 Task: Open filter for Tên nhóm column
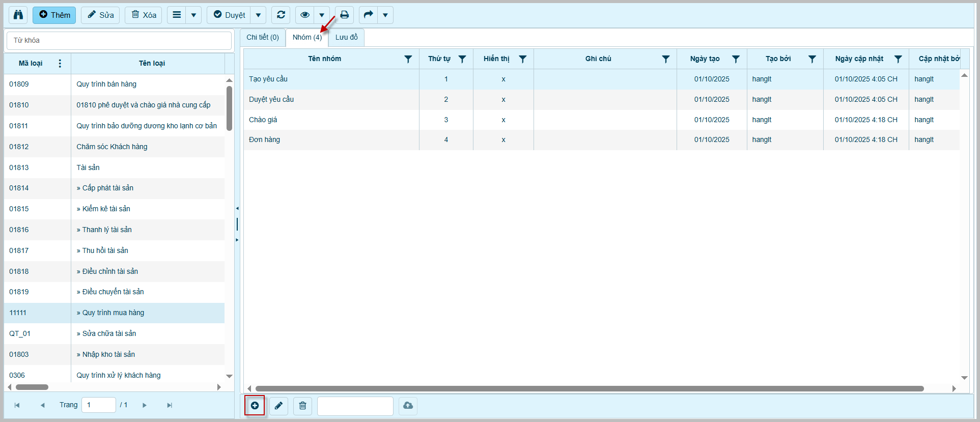click(x=408, y=59)
